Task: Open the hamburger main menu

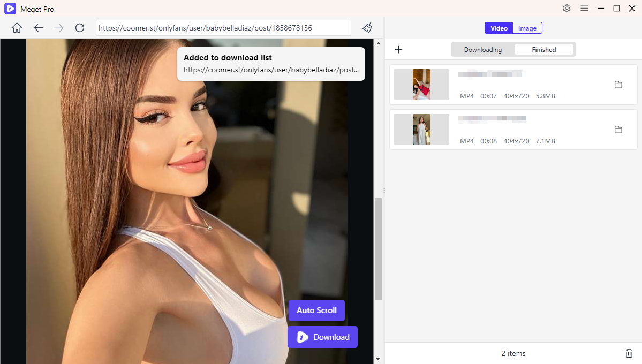Action: (584, 8)
